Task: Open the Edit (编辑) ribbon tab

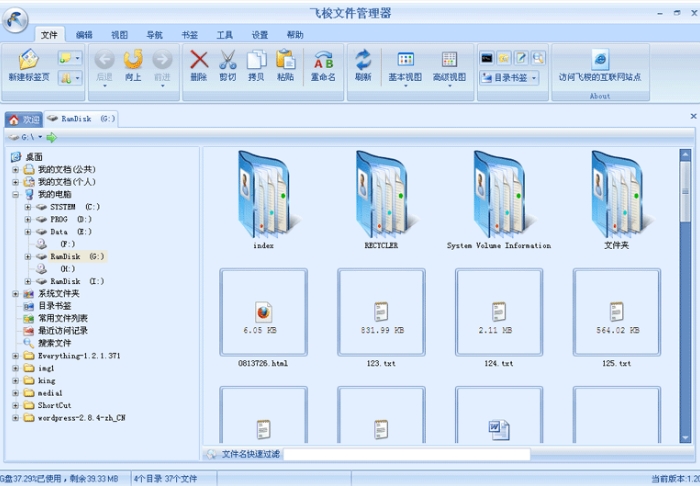Action: [x=84, y=35]
